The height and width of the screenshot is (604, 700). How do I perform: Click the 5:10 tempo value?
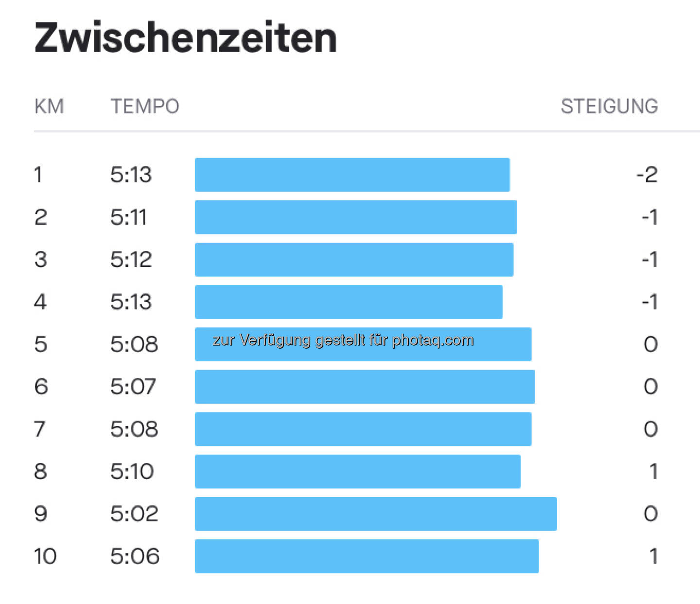pyautogui.click(x=132, y=471)
